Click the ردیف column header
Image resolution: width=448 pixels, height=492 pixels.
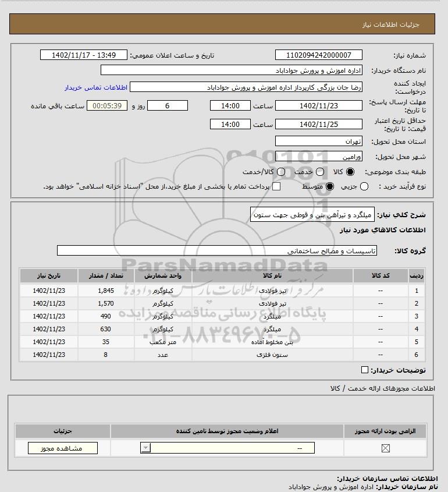(x=417, y=276)
